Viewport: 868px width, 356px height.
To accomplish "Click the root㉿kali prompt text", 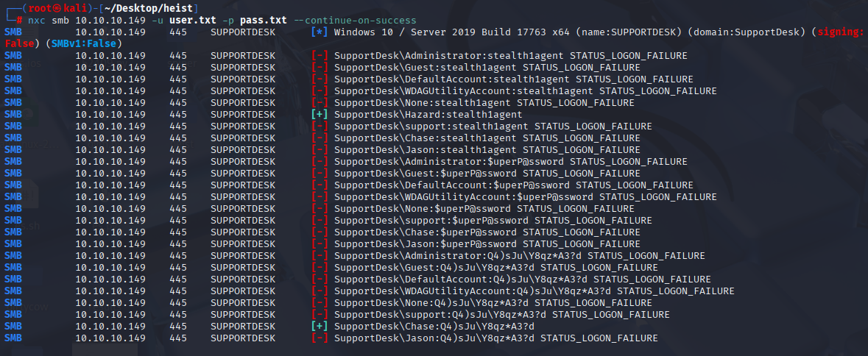I will click(x=59, y=8).
